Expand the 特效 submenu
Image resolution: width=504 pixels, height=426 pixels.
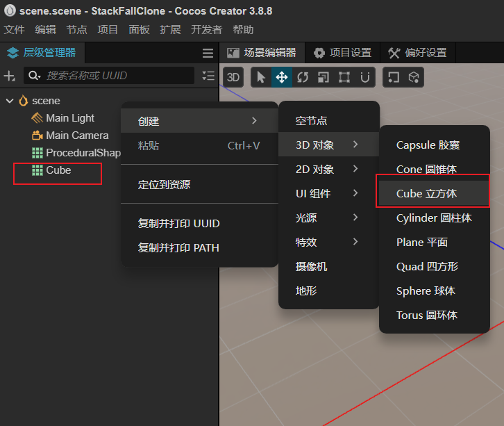pyautogui.click(x=328, y=242)
